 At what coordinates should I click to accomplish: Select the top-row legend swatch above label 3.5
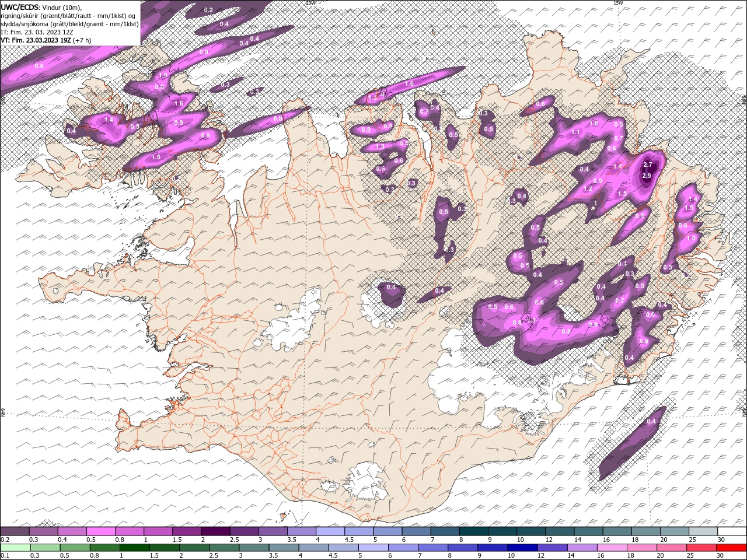pyautogui.click(x=302, y=531)
